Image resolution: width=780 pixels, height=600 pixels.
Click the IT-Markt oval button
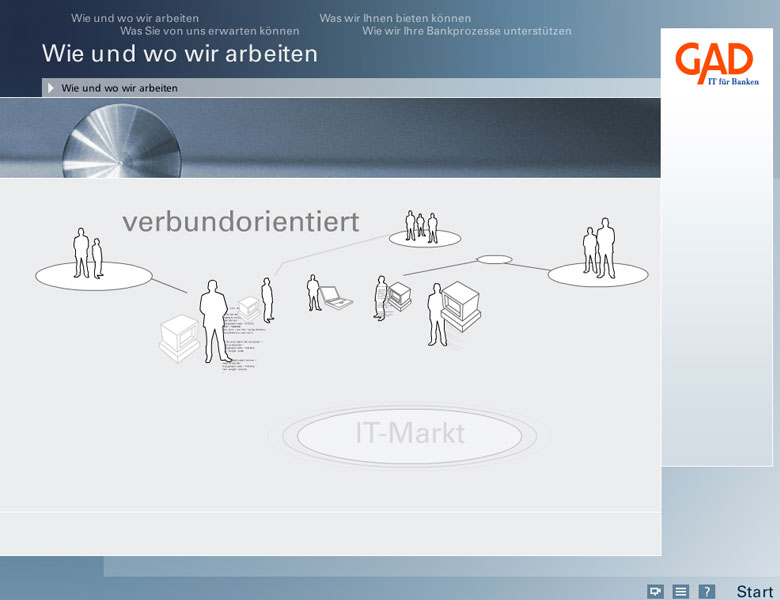pos(410,435)
